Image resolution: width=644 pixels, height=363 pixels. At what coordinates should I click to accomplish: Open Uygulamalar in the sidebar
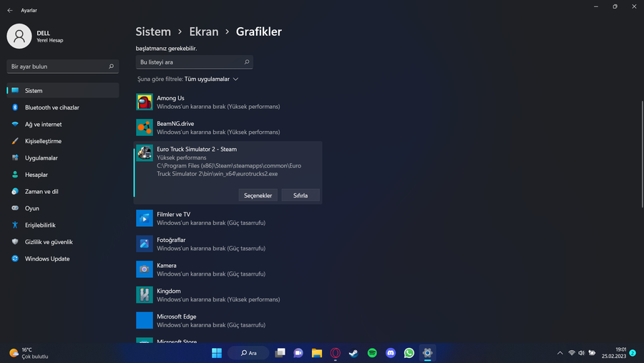(63, 158)
